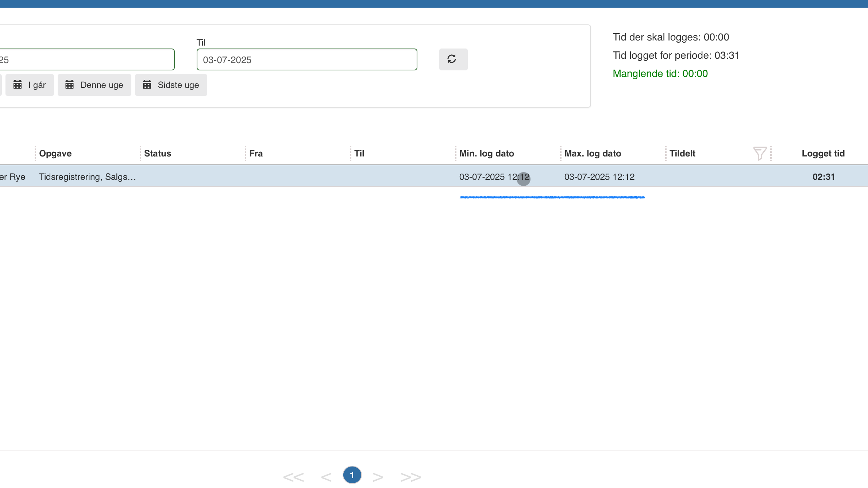Click calendar icon on Sidste uge button
Screen dimensions: 868x488
(147, 85)
